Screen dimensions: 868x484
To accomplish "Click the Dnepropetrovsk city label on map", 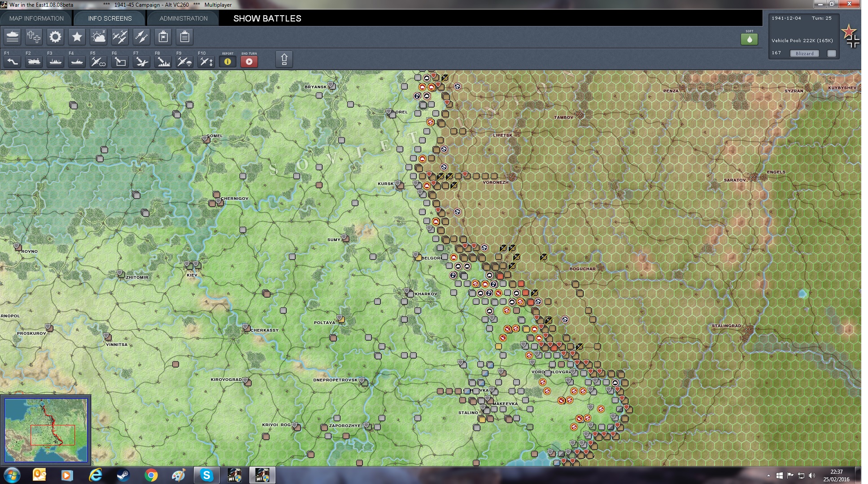I will (x=336, y=380).
